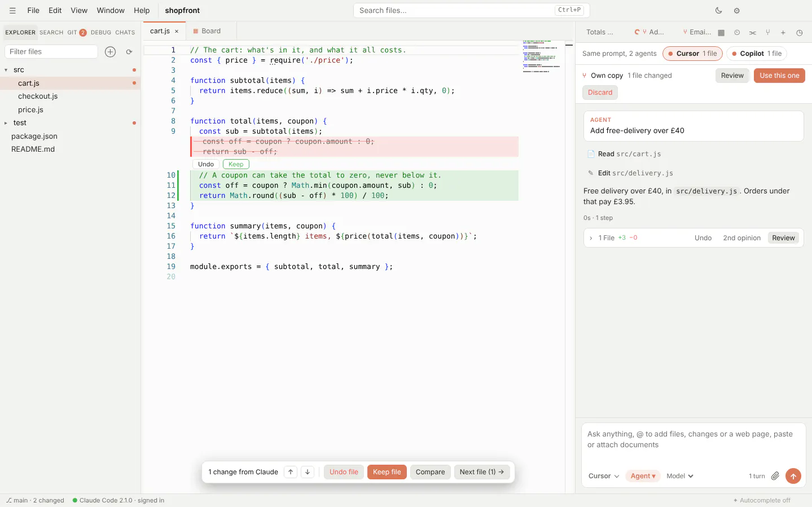Expand the 1 File changes chevron
Viewport: 812px width, 507px height.
(591, 238)
